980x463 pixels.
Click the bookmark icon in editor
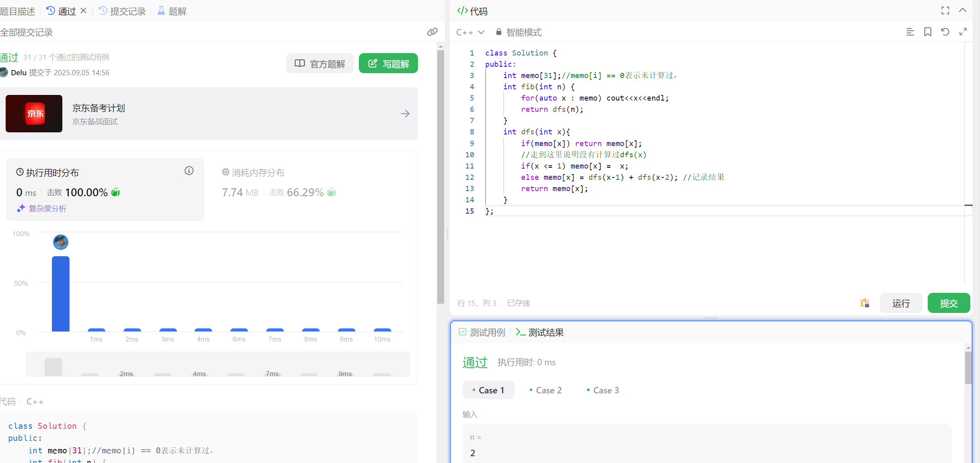pyautogui.click(x=928, y=32)
